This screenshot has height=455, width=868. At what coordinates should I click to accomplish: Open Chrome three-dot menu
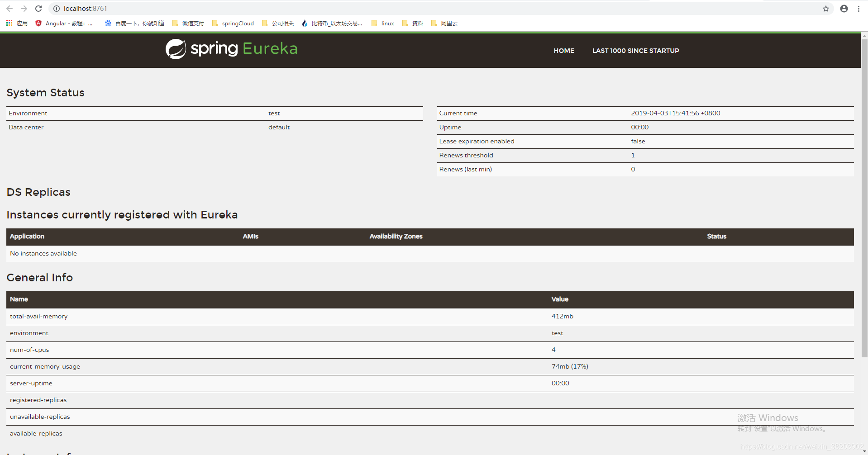(x=858, y=9)
